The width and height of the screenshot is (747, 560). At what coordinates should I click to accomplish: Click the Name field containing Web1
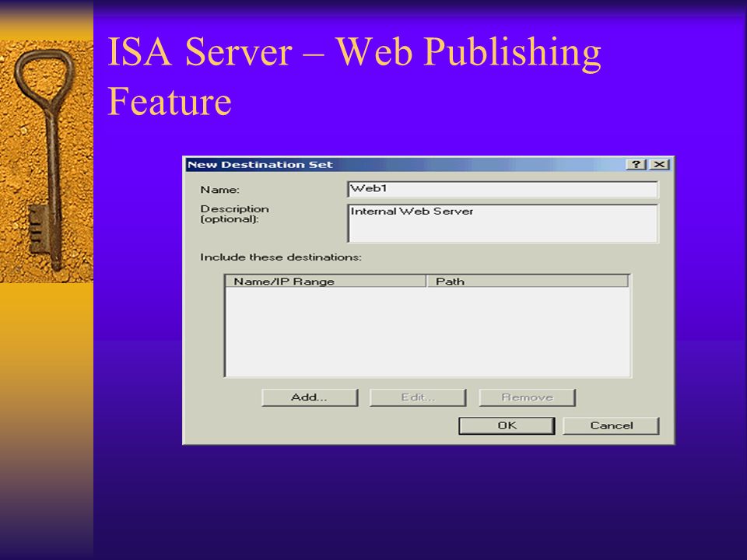503,189
